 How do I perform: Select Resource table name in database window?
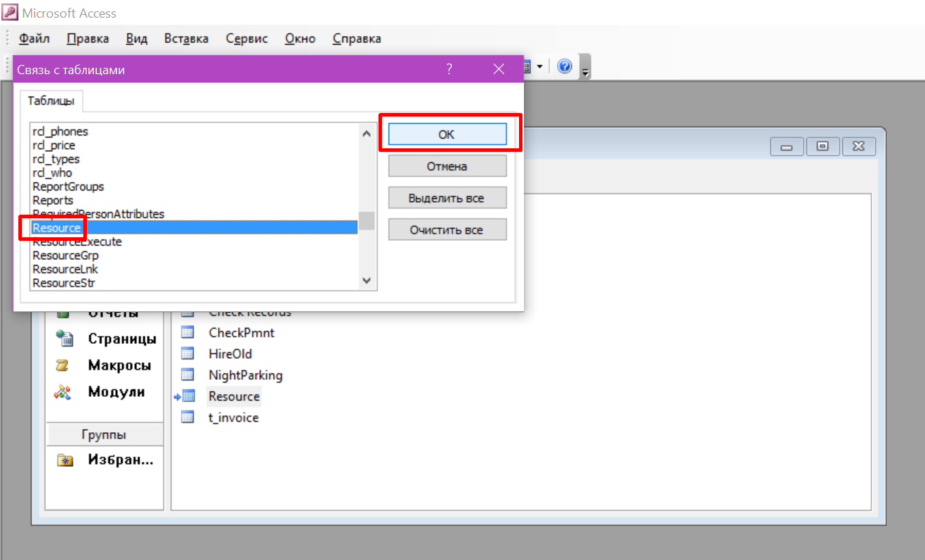(234, 396)
